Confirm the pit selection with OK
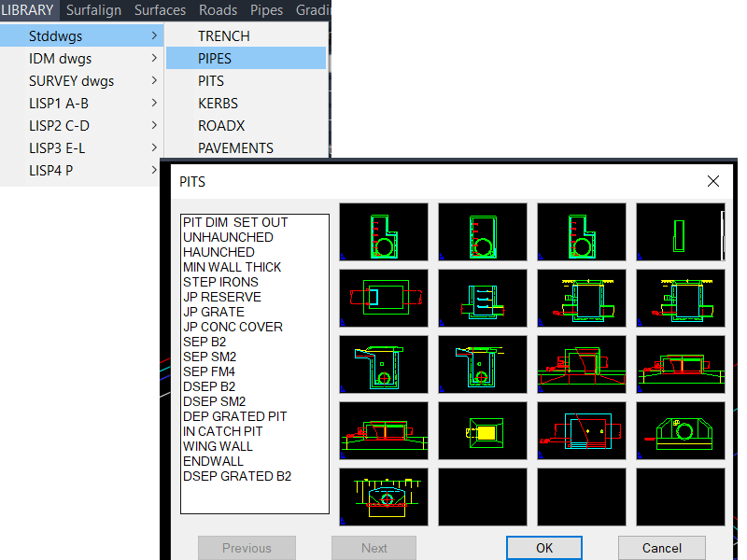 (x=543, y=548)
